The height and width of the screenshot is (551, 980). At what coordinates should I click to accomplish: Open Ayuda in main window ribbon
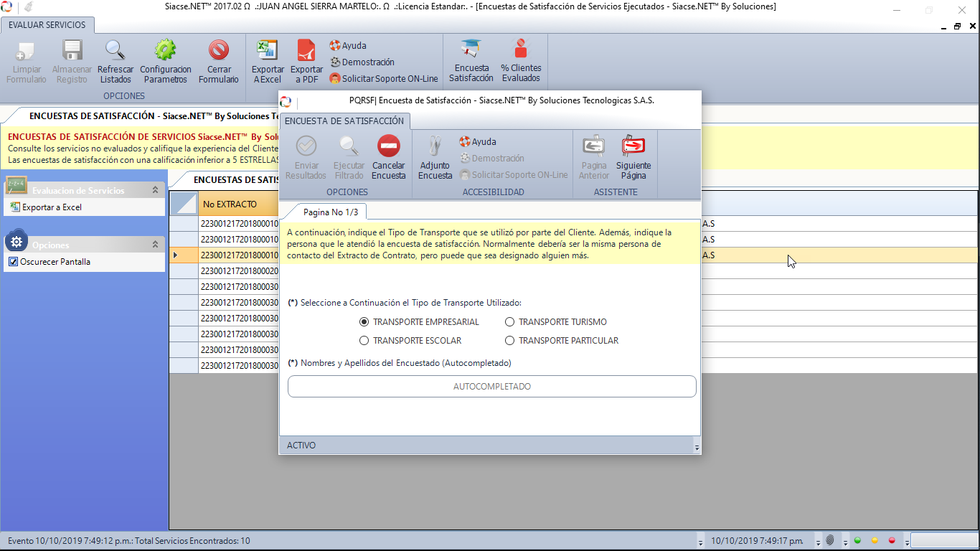pos(348,45)
